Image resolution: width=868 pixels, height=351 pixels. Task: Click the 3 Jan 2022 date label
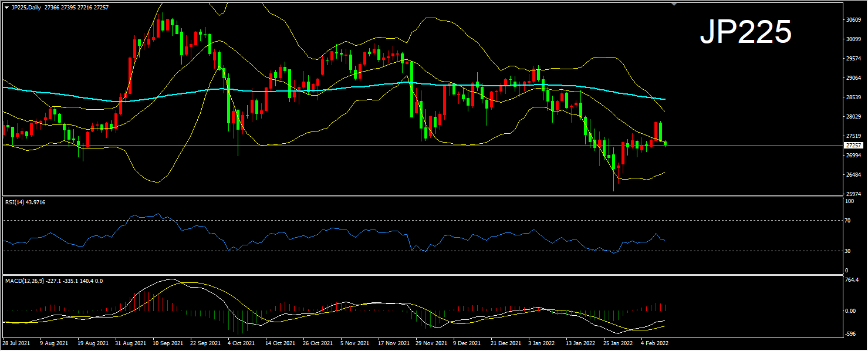pos(541,343)
